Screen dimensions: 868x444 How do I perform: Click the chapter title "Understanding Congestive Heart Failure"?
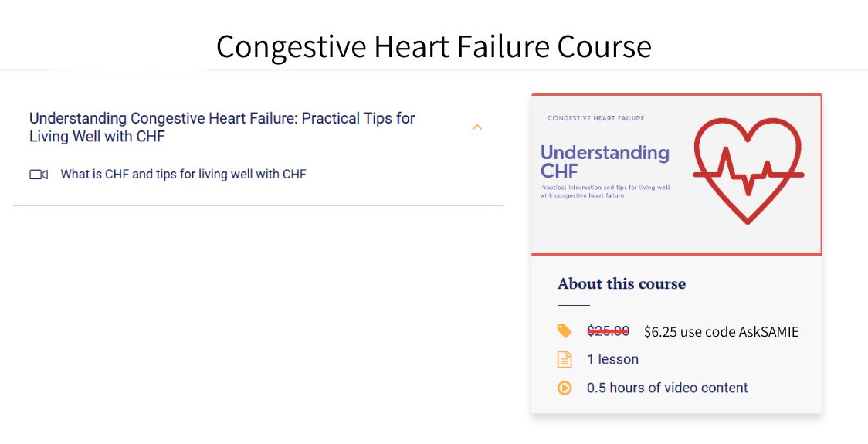(x=222, y=127)
